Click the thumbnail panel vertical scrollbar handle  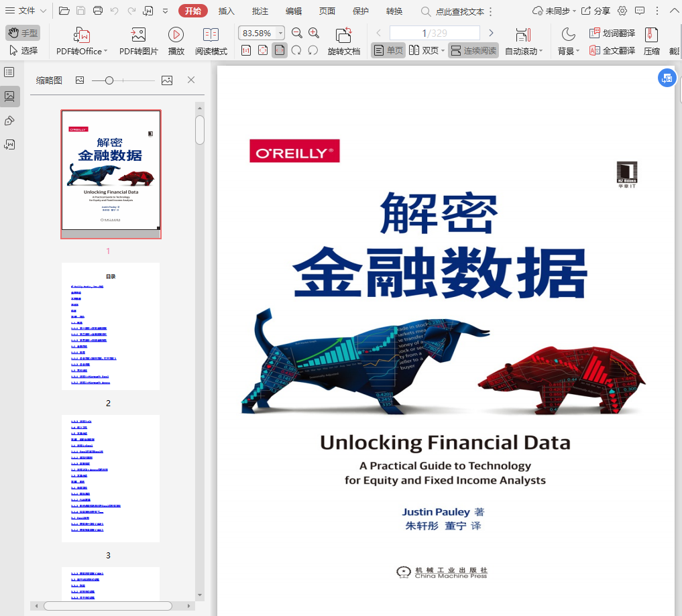(x=200, y=129)
